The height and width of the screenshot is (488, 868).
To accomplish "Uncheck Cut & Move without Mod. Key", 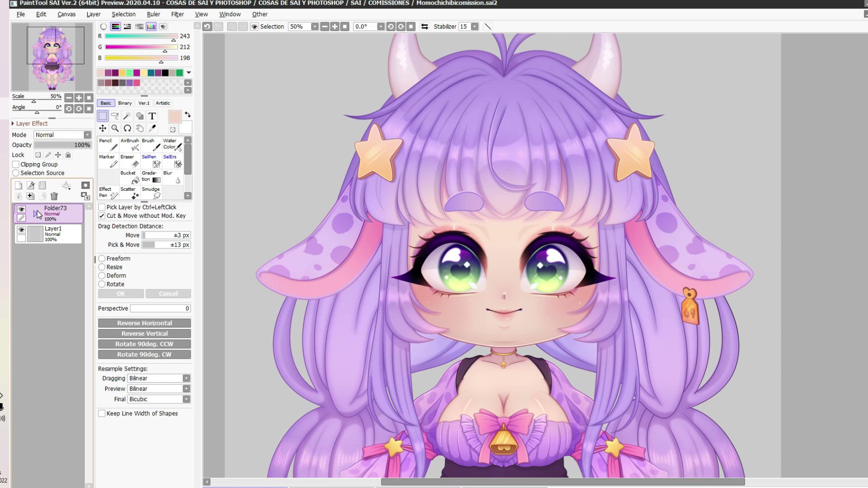I will click(x=102, y=216).
